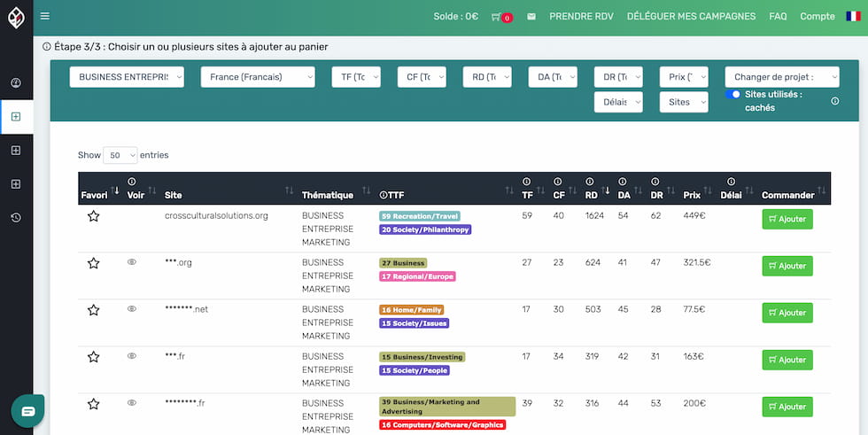Image resolution: width=868 pixels, height=435 pixels.
Task: Change Show entries count dropdown
Action: tap(120, 156)
